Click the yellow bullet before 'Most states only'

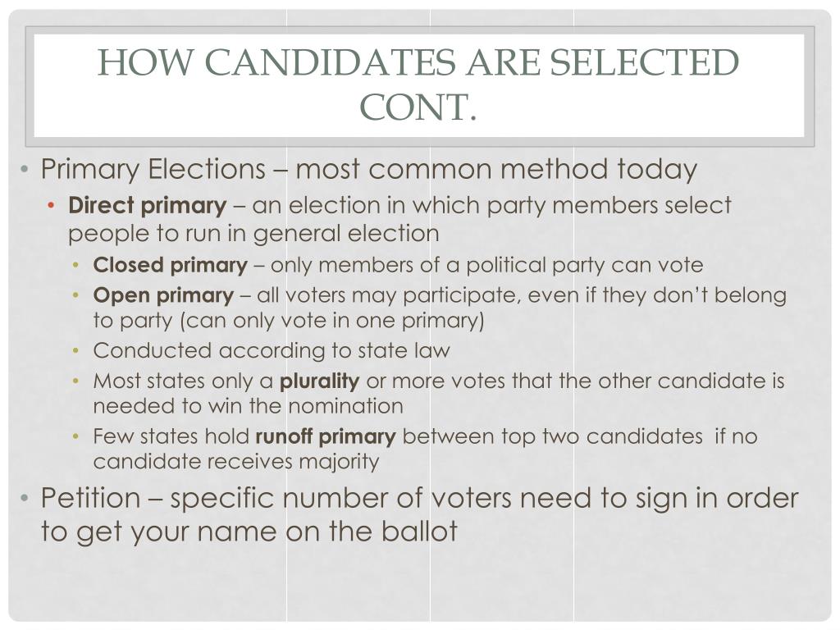click(x=76, y=381)
